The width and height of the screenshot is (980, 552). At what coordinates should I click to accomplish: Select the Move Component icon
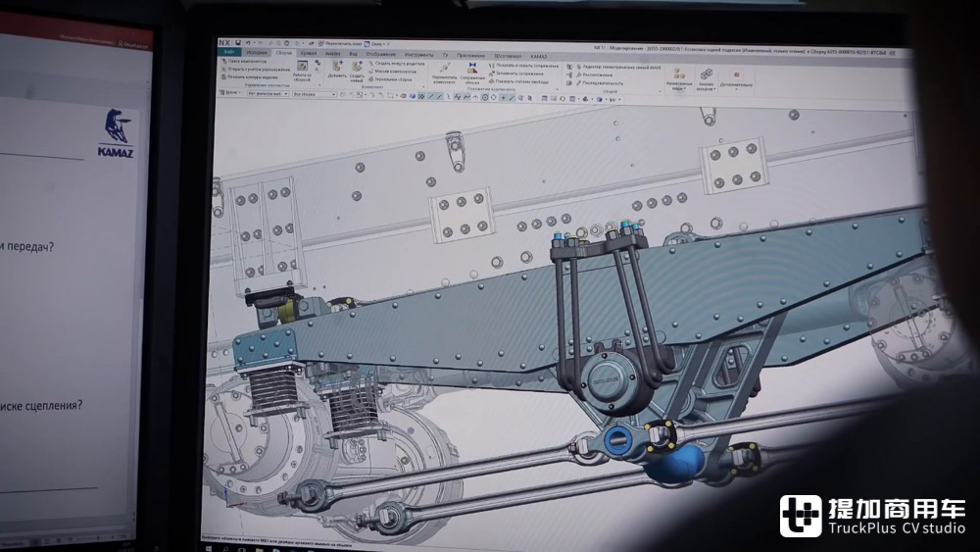[444, 69]
